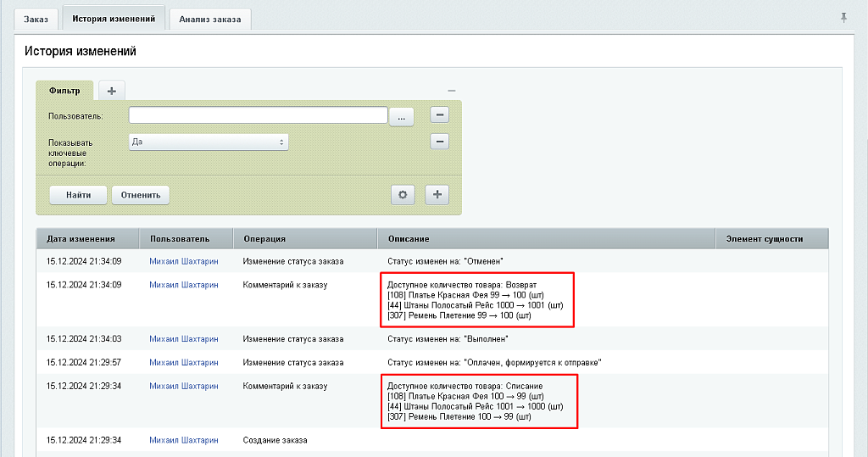Pin the panel with the pin icon
The width and height of the screenshot is (868, 457).
click(x=843, y=17)
